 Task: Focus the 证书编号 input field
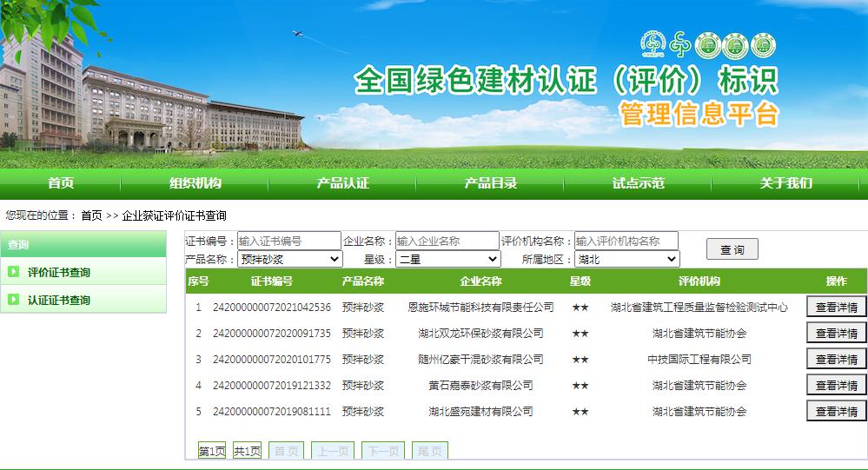tap(288, 241)
